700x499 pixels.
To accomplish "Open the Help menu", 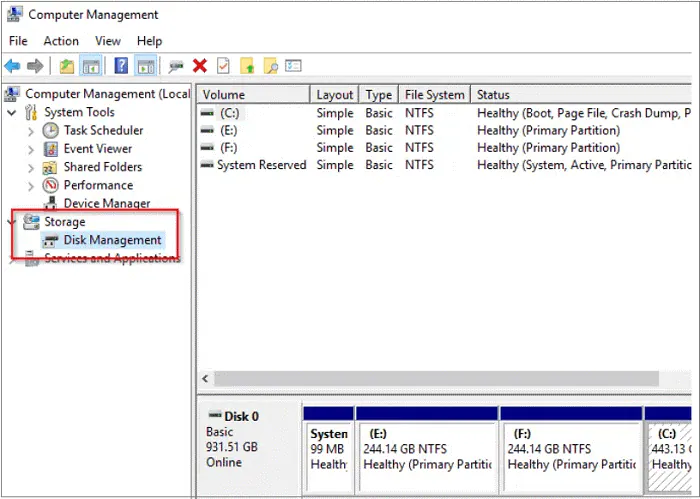I will [x=149, y=41].
